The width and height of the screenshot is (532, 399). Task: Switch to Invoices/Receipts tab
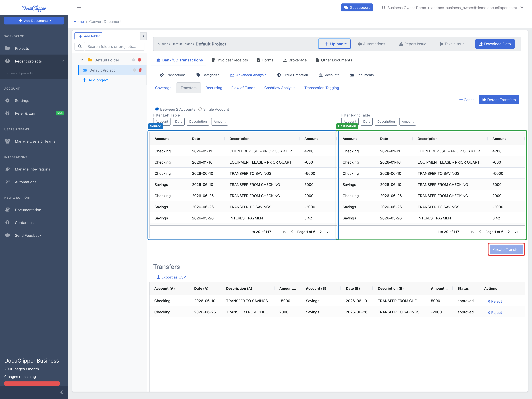coord(230,60)
